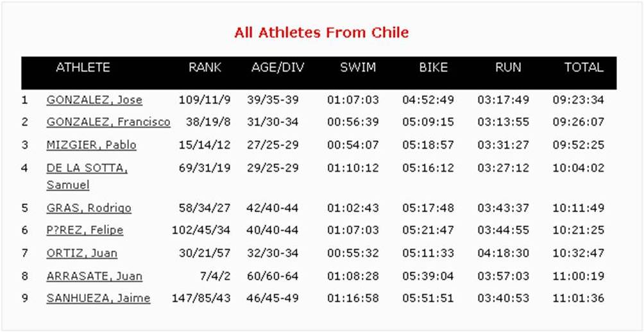The image size is (644, 332).
Task: Click the SWIM column header
Action: 358,67
